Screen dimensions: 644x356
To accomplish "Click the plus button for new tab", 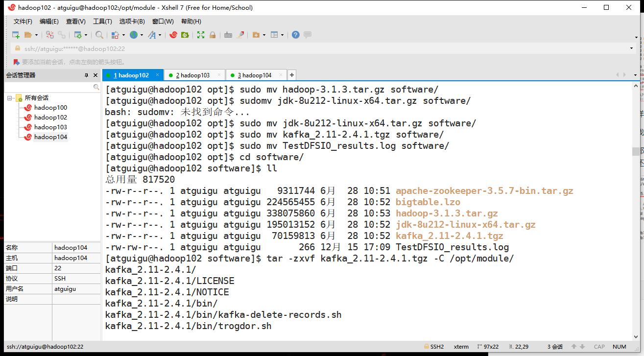I will pyautogui.click(x=292, y=75).
